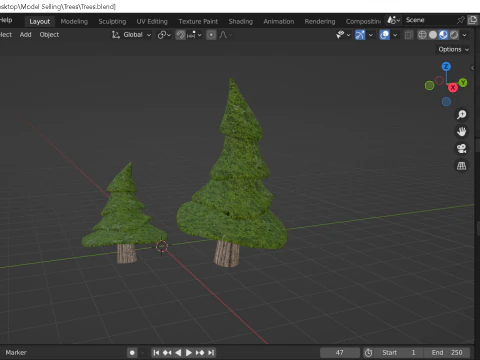Open the snapping type dropdown
The image size is (480, 360).
[x=195, y=35]
